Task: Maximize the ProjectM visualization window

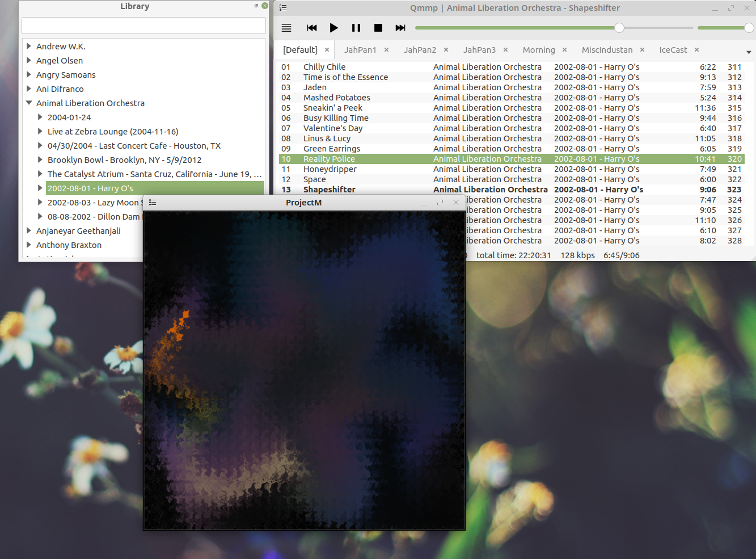Action: (440, 203)
